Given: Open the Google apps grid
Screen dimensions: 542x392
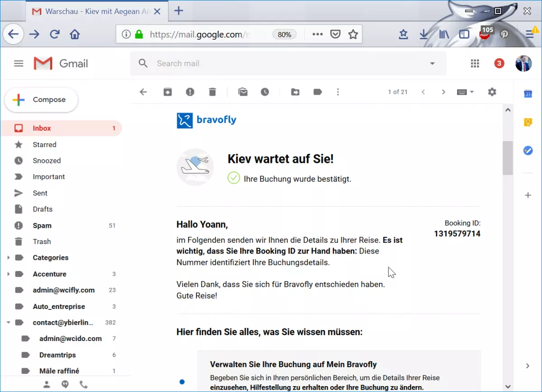Looking at the screenshot, I should 475,64.
